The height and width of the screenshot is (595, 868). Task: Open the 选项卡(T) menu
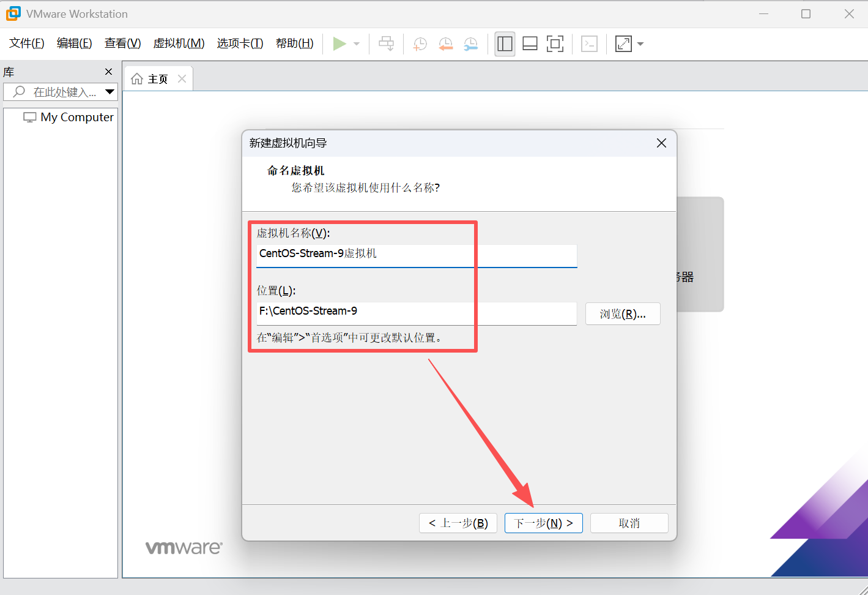coord(240,43)
